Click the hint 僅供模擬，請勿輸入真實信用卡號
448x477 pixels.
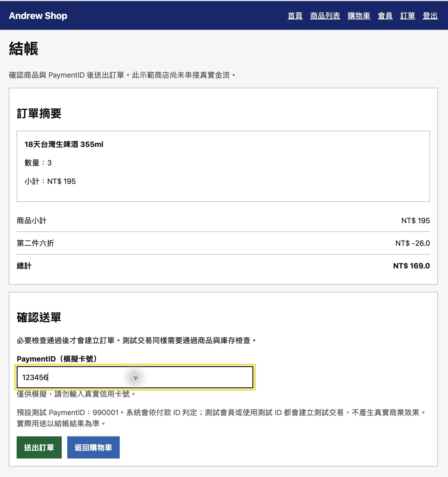pos(77,394)
